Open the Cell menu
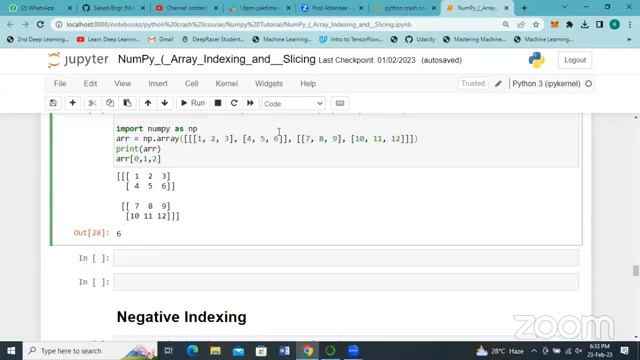The height and width of the screenshot is (360, 640). point(191,84)
